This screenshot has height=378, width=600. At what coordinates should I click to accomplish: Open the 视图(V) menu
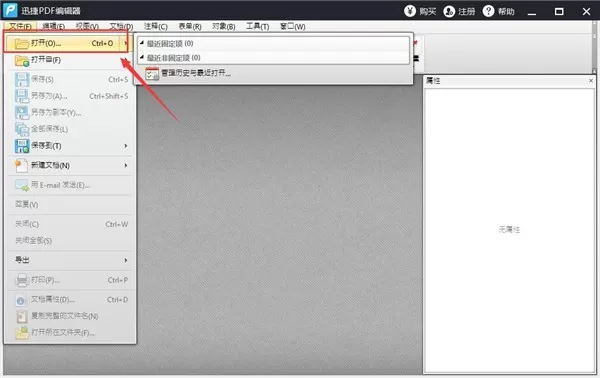pyautogui.click(x=87, y=26)
